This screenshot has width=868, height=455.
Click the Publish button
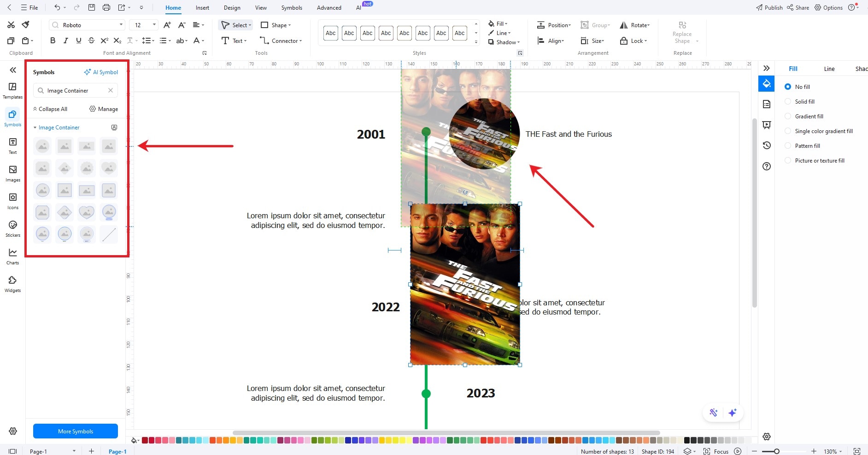pyautogui.click(x=769, y=7)
